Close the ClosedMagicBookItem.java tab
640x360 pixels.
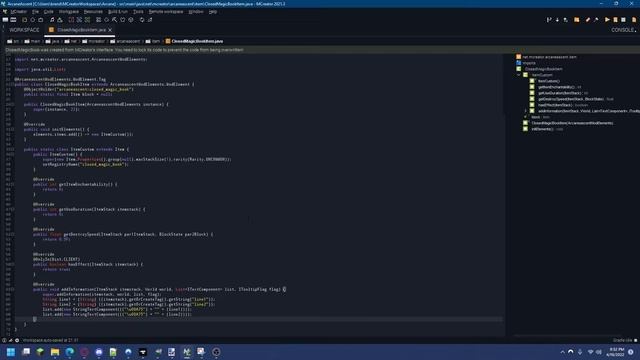click(x=110, y=30)
